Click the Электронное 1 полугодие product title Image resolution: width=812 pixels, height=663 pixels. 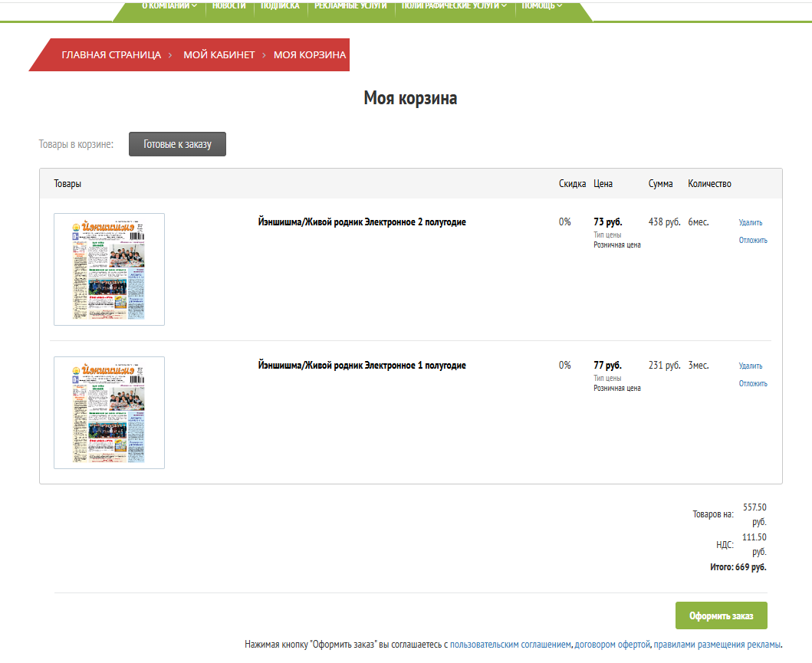coord(361,366)
